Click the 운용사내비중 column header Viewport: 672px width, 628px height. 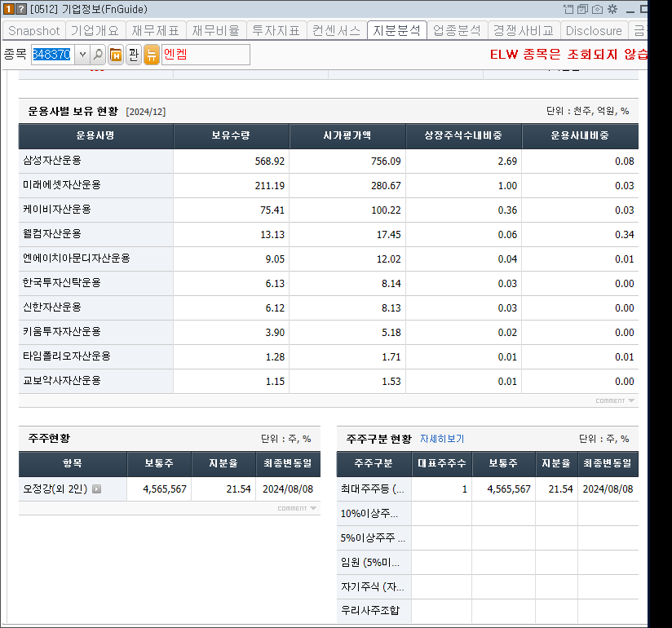[580, 136]
